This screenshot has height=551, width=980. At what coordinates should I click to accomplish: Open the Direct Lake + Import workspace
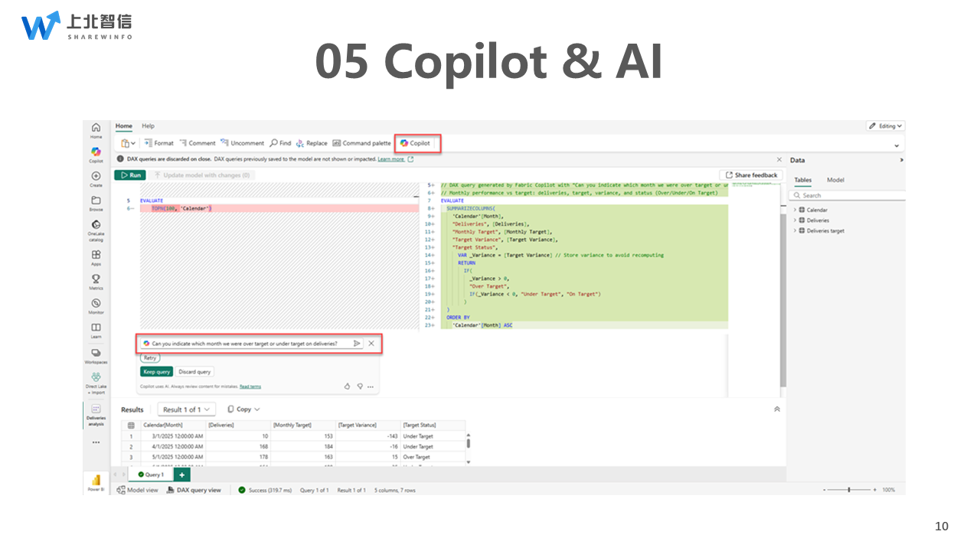(96, 383)
